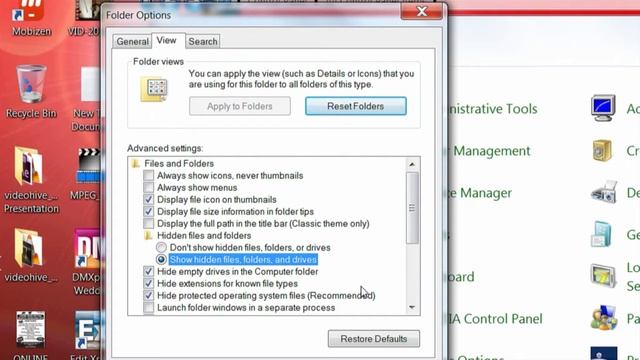
Task: Open the Management link in Control Panel
Action: pos(491,151)
